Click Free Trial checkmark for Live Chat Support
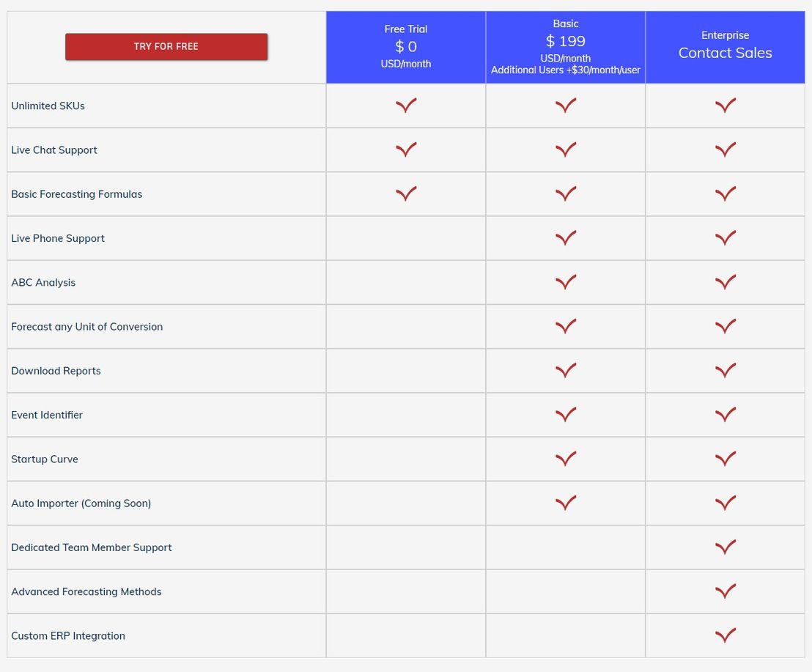Viewport: 812px width, 672px height. pyautogui.click(x=406, y=149)
